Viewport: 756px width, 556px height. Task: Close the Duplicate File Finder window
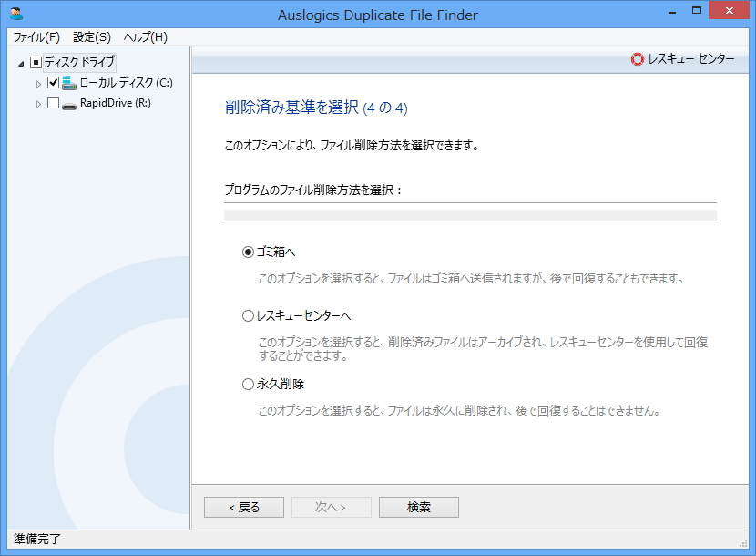tap(729, 11)
